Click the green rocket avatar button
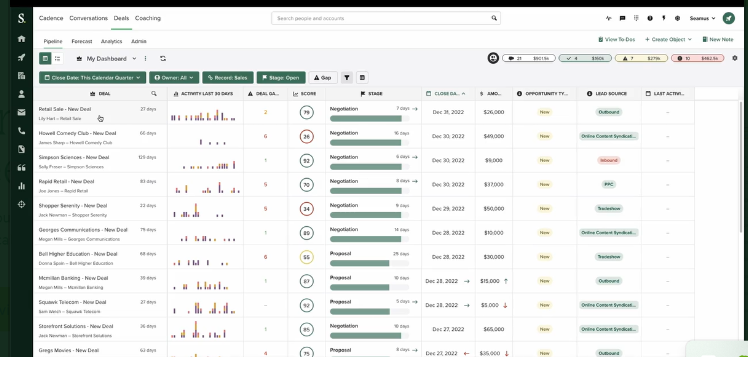749x367 pixels. pos(728,18)
